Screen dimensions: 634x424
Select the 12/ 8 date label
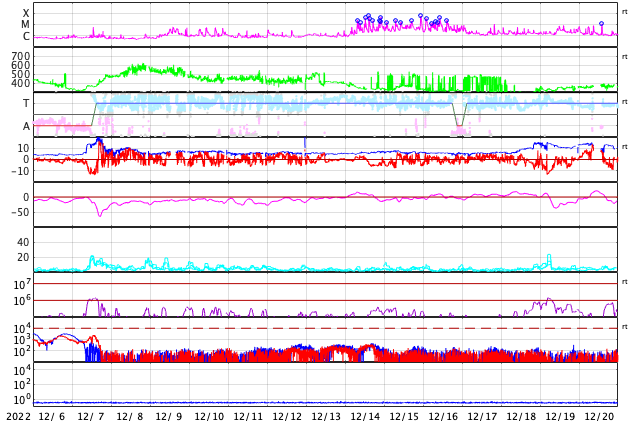130,416
